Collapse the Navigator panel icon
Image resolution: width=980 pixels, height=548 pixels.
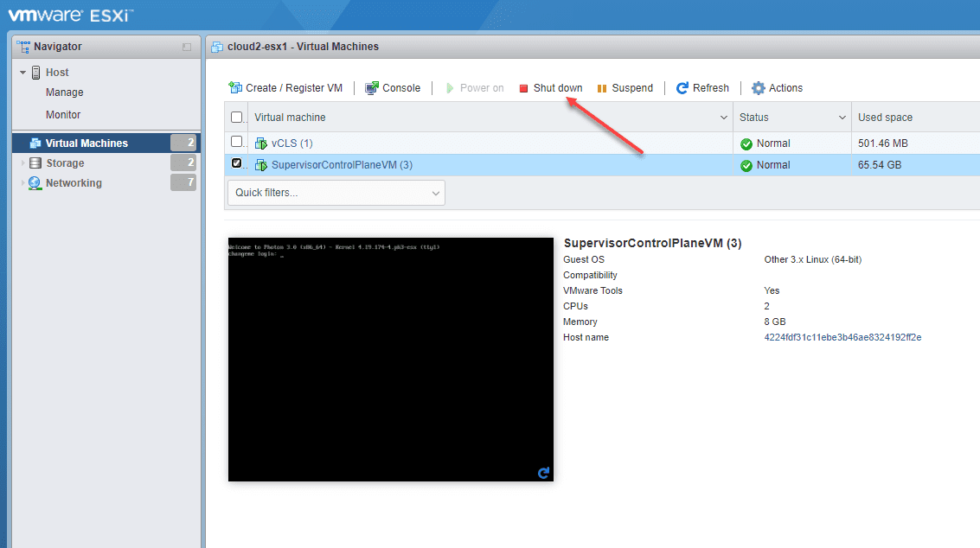(187, 47)
